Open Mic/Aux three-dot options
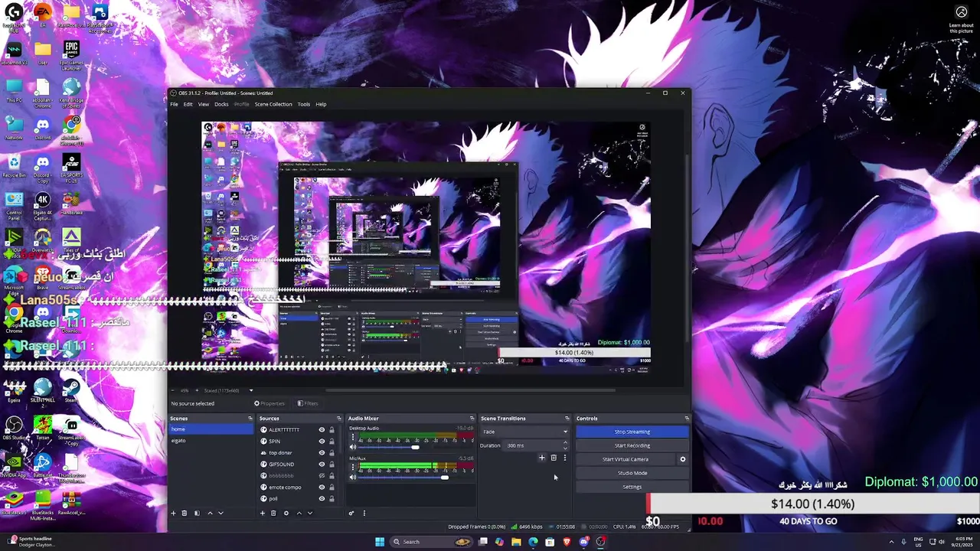The width and height of the screenshot is (980, 551). click(x=353, y=467)
